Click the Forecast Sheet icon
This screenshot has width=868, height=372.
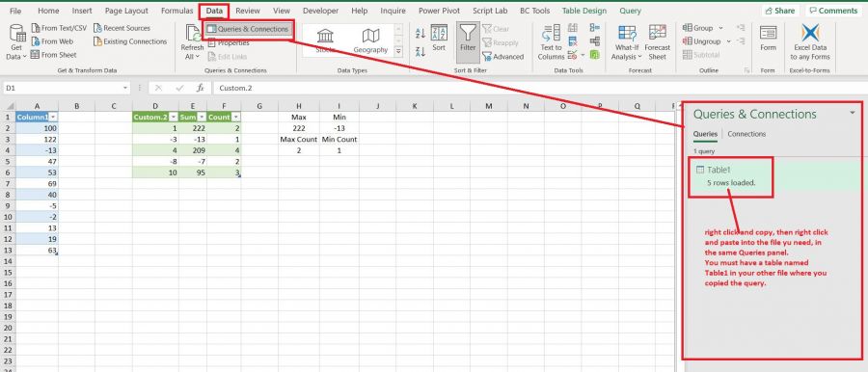[658, 34]
